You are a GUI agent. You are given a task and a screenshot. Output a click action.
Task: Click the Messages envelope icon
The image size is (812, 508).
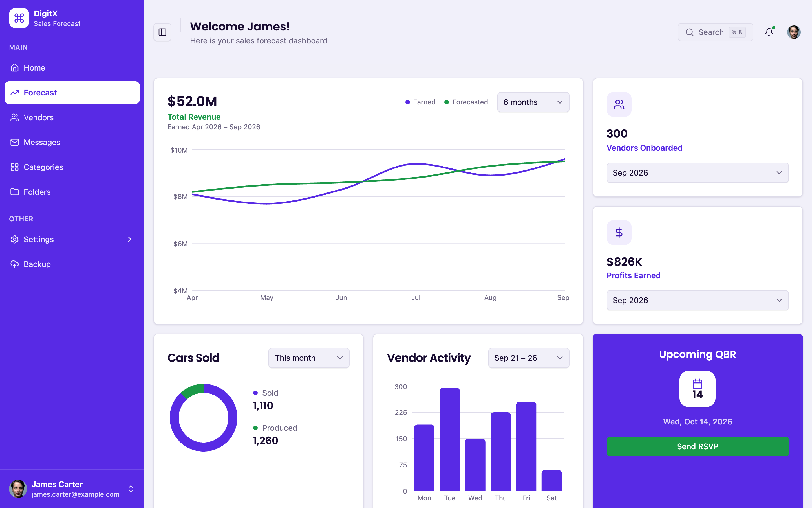click(x=15, y=143)
